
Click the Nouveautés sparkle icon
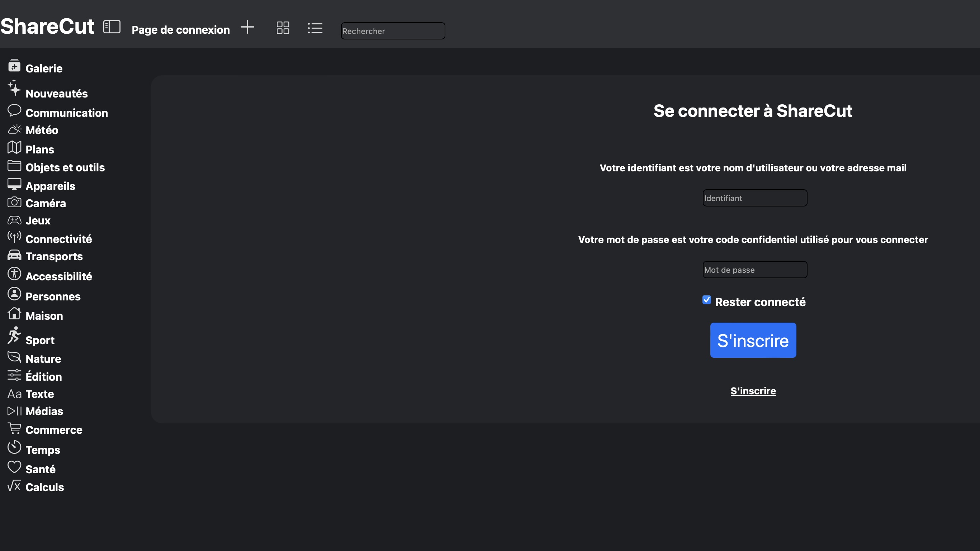coord(14,87)
